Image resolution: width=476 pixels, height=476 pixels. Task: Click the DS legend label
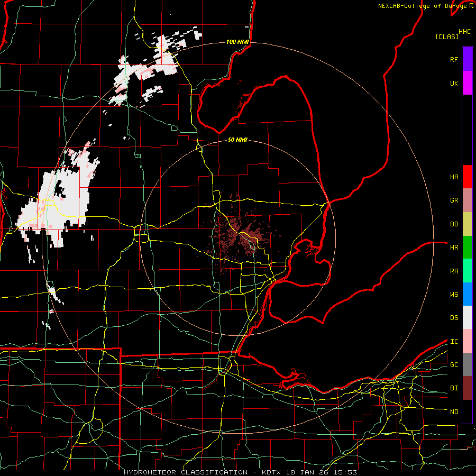[454, 318]
